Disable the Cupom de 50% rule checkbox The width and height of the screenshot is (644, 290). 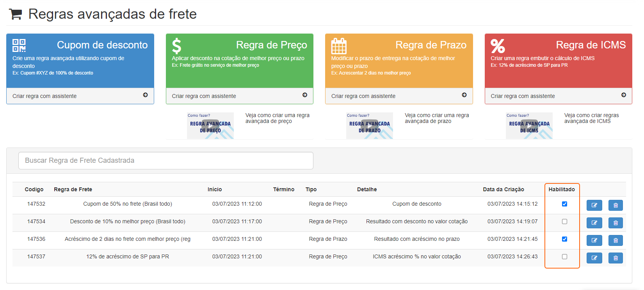[x=564, y=204]
